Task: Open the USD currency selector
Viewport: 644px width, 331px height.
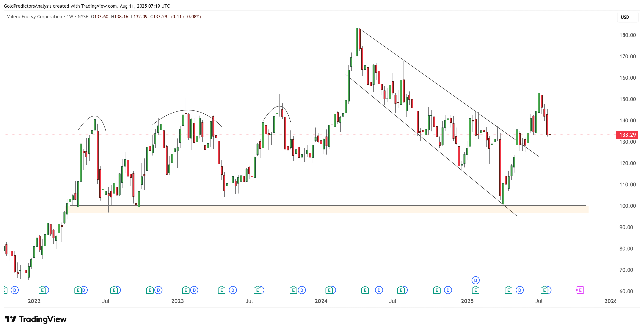Action: coord(628,17)
